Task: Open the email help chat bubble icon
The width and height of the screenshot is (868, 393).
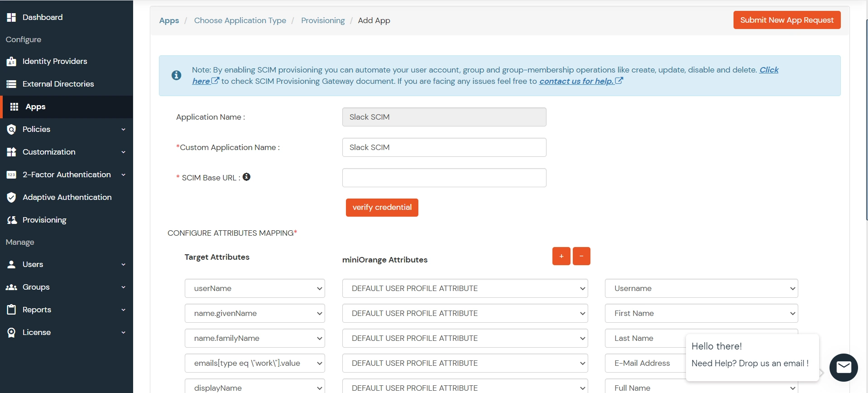Action: point(844,367)
